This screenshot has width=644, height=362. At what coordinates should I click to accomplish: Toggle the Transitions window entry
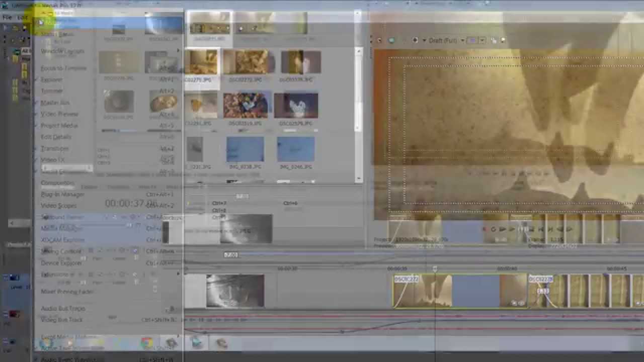point(54,148)
